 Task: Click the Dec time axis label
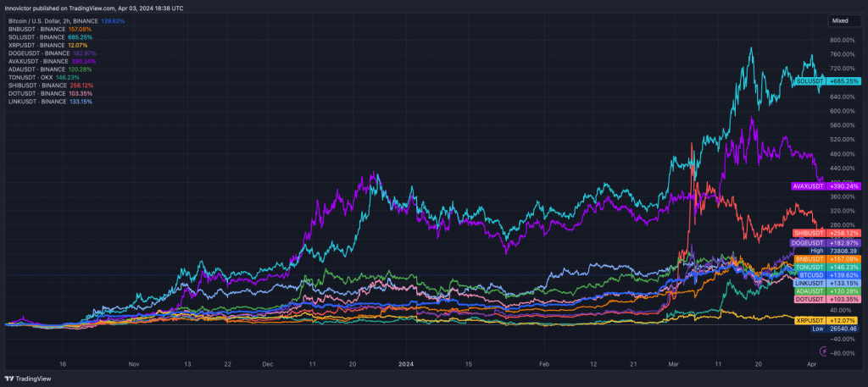click(x=268, y=364)
